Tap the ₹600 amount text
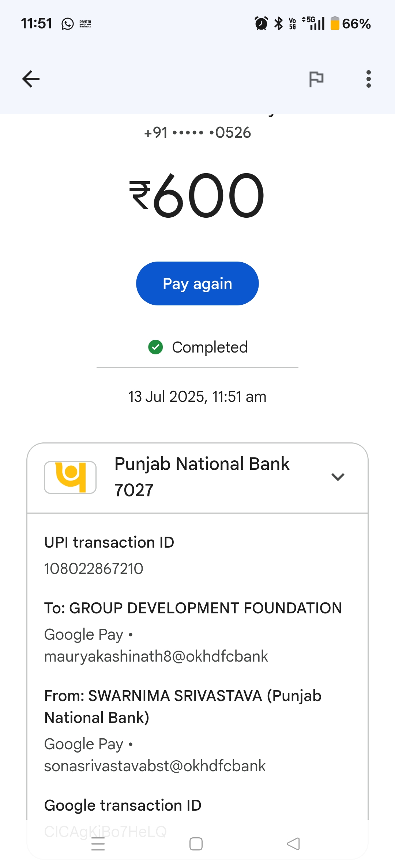 click(x=197, y=195)
